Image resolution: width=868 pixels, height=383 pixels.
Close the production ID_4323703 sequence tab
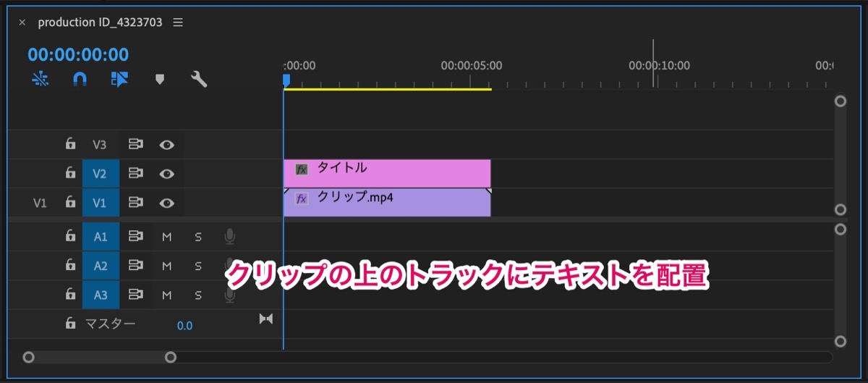[x=22, y=22]
